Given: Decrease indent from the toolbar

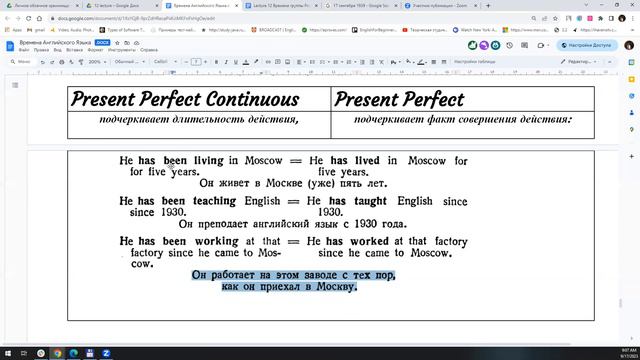Looking at the screenshot, I should [362, 62].
